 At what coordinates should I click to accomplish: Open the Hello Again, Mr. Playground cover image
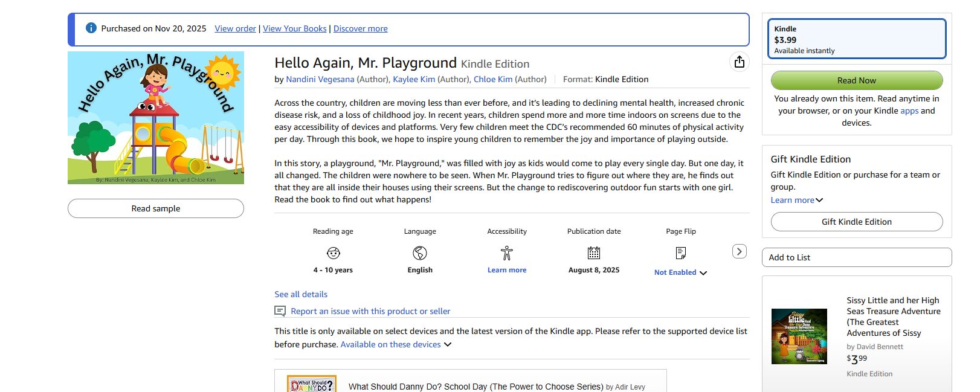[156, 118]
